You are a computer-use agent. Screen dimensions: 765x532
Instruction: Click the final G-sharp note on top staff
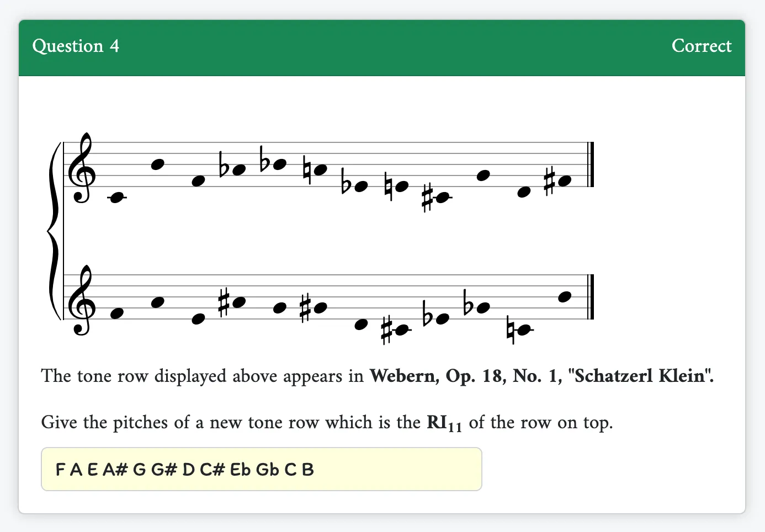(x=558, y=181)
